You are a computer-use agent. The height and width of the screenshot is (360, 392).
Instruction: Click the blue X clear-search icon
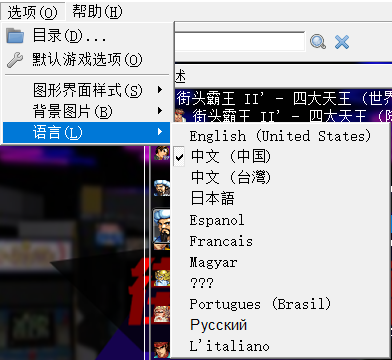tap(342, 42)
